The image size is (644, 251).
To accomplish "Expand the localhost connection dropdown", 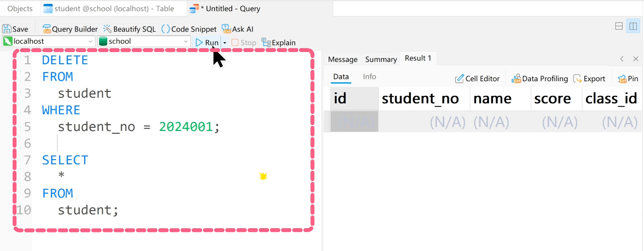I will point(90,42).
